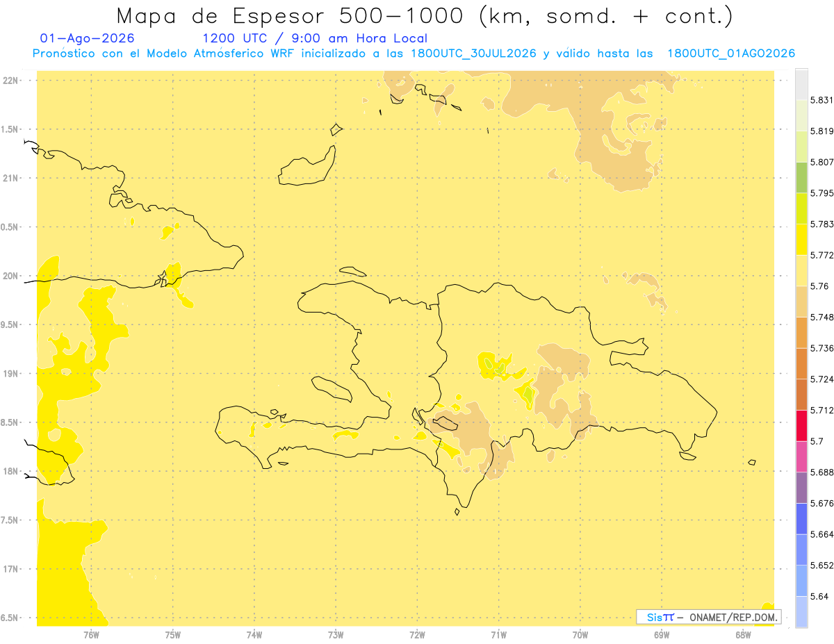834x644 pixels.
Task: Pick the yellow-green swatch between 5.783 and 5.795
Action: pos(801,208)
